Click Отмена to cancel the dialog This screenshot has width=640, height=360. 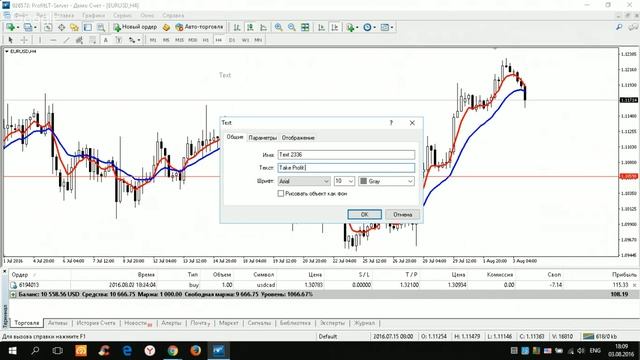pyautogui.click(x=402, y=214)
